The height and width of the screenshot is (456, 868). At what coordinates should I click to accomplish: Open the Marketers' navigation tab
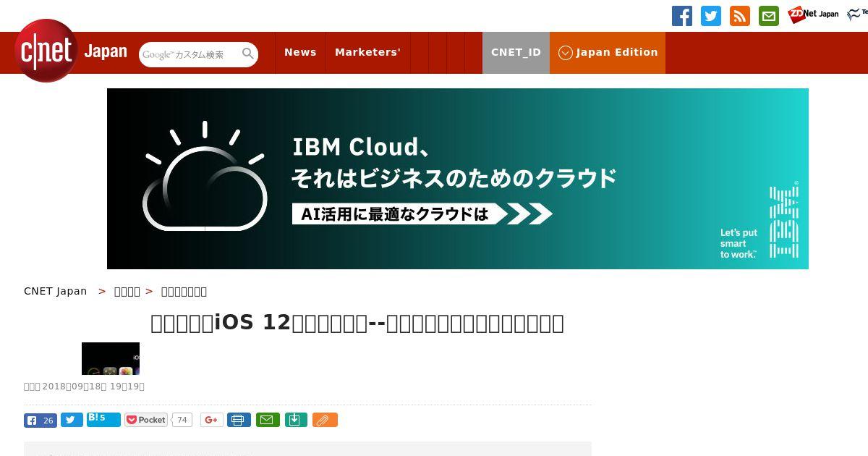367,52
